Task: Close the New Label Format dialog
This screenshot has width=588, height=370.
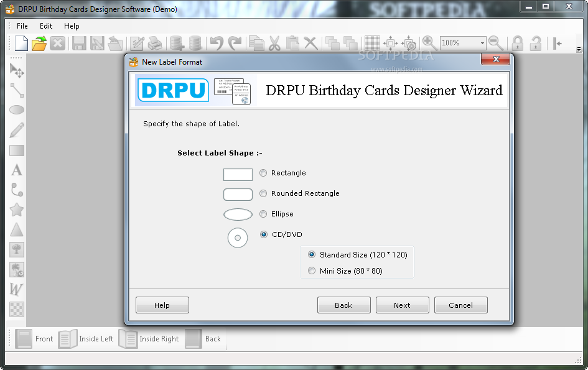Action: 495,59
